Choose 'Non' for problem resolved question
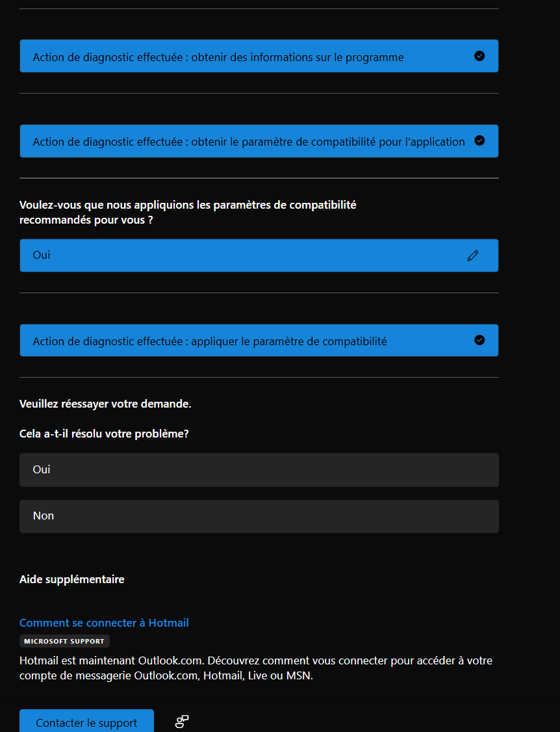 coord(259,516)
